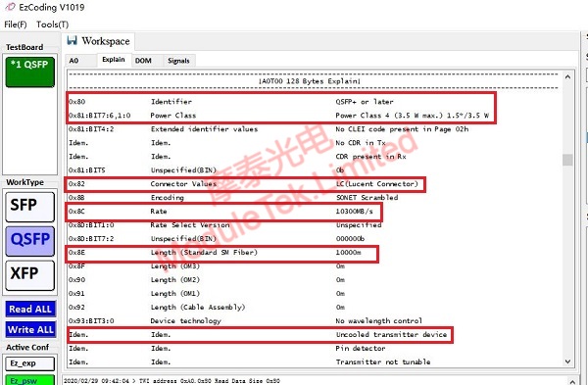This screenshot has height=385, width=588.
Task: Click the 'No CLEI code present' value
Action: coord(402,129)
